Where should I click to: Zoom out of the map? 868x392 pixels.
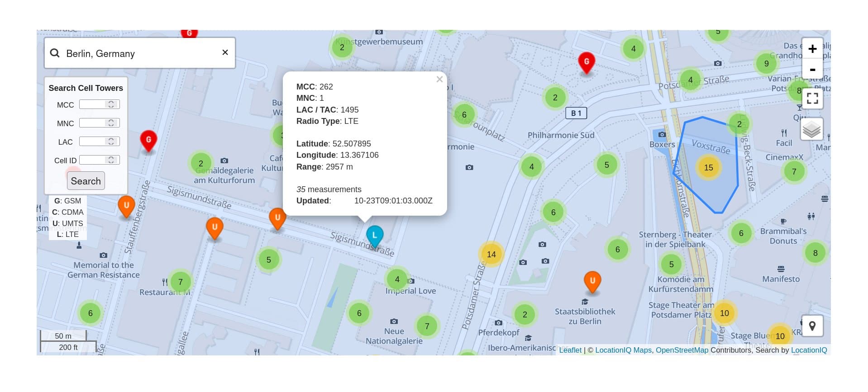click(812, 70)
